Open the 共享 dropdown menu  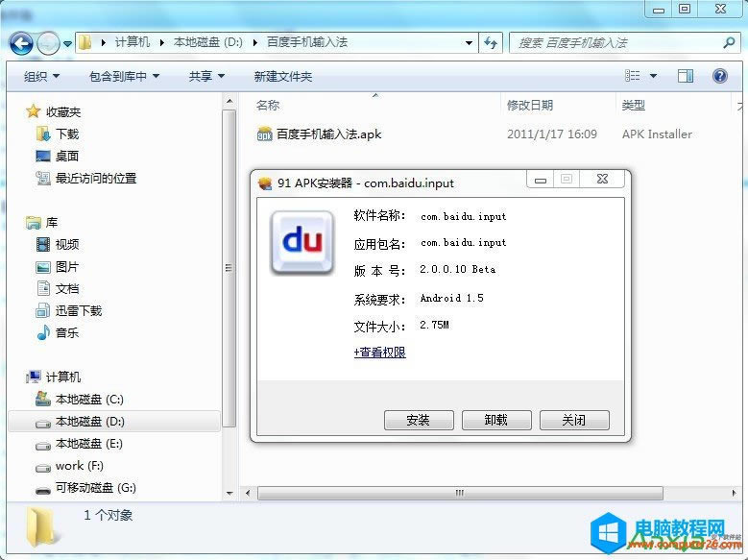[206, 76]
